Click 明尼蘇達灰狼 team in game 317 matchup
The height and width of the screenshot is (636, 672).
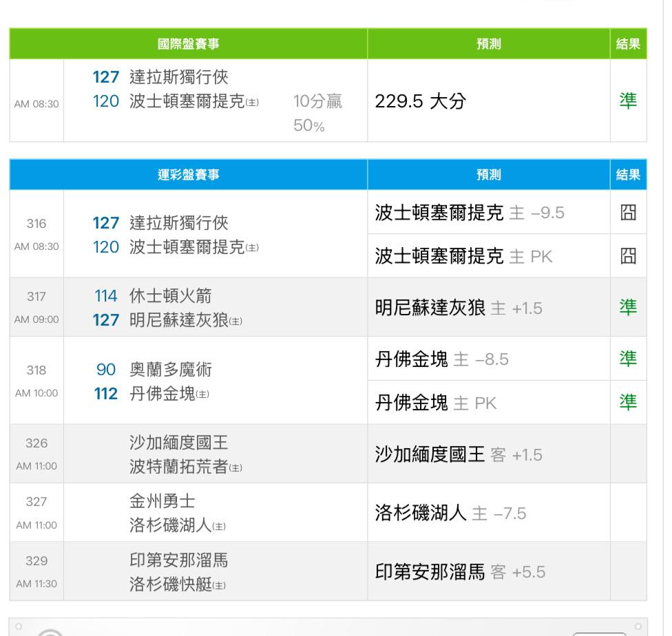coord(179,320)
